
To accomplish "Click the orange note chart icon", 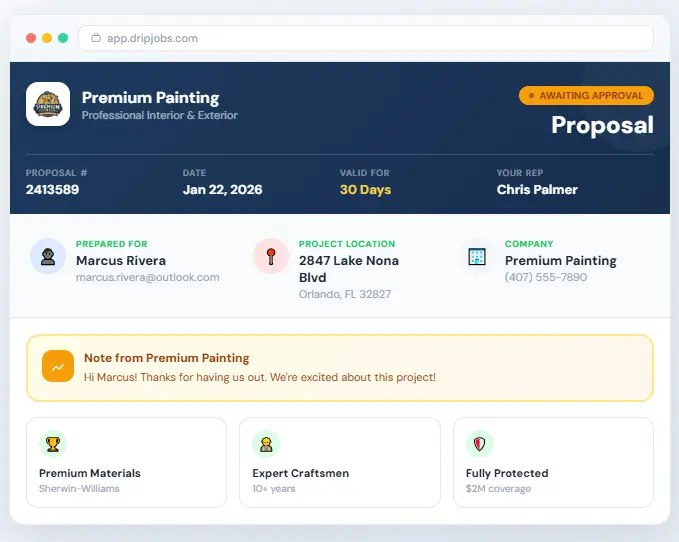I will click(58, 366).
